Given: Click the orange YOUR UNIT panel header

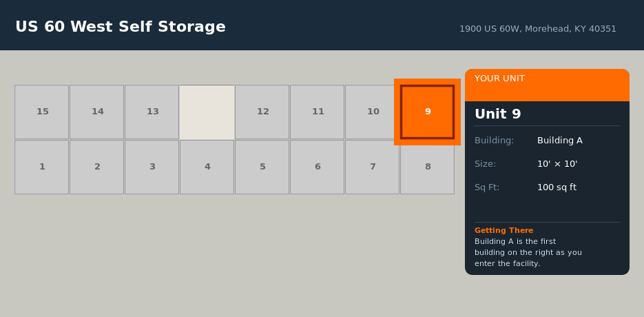Looking at the screenshot, I should (x=547, y=85).
